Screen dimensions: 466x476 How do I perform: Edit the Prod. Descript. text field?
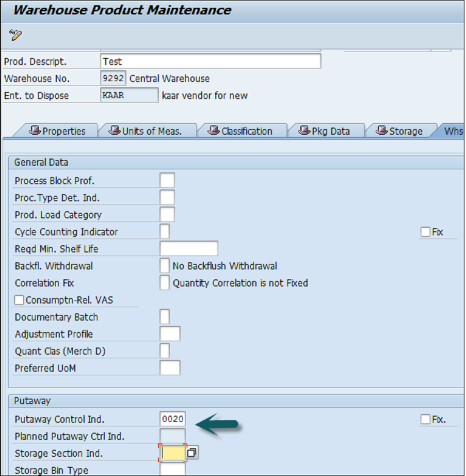(212, 61)
